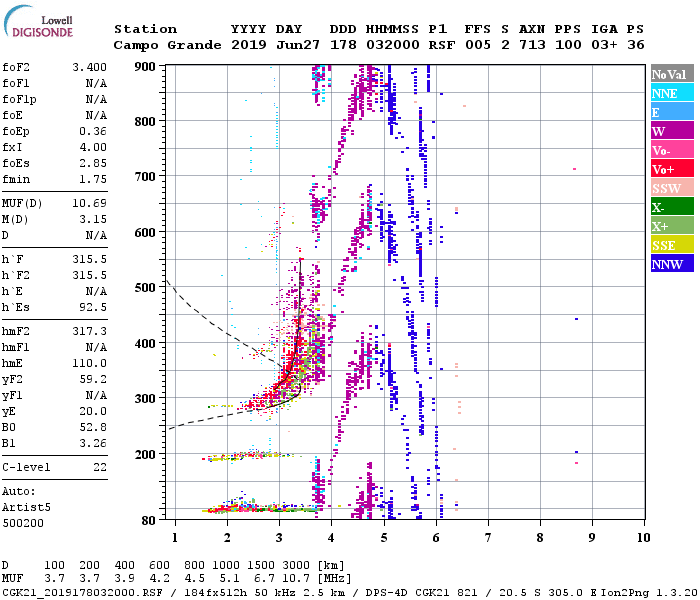The width and height of the screenshot is (700, 600).
Task: Click the CGK21_2019178032000.RSF filename
Action: (x=82, y=593)
